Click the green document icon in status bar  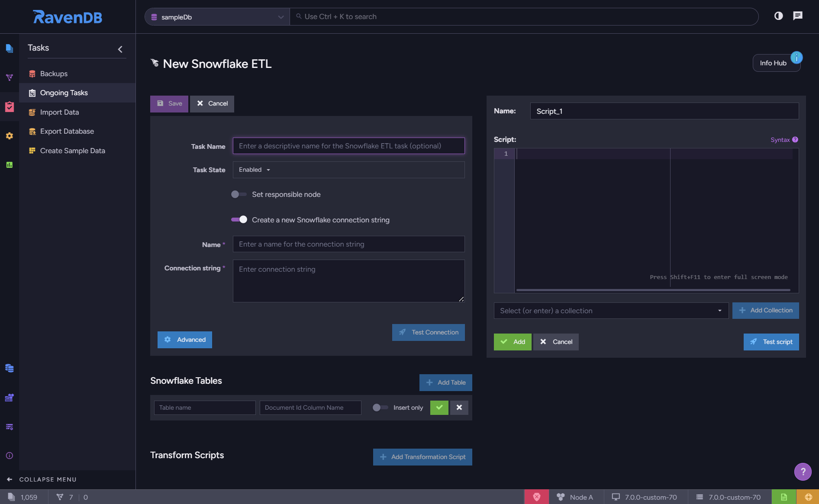(784, 497)
